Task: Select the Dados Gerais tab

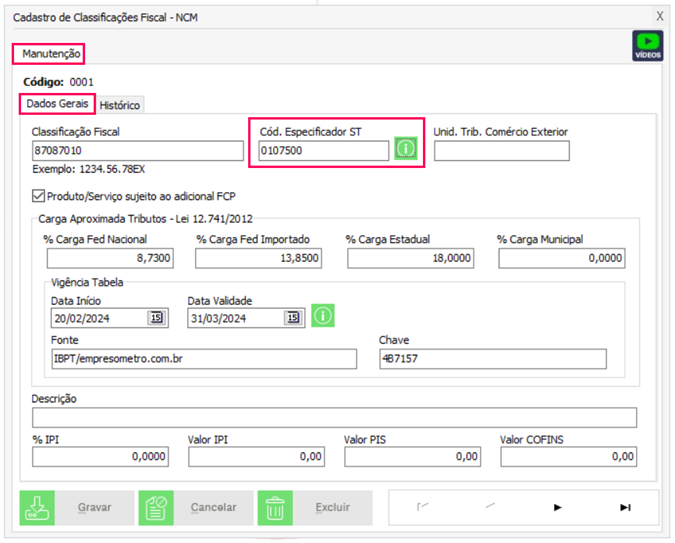Action: pyautogui.click(x=57, y=104)
